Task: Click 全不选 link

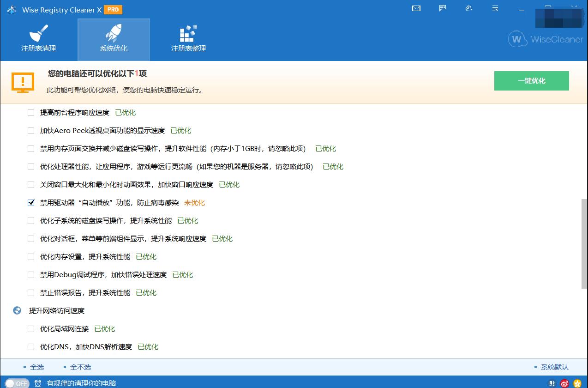Action: click(x=80, y=367)
